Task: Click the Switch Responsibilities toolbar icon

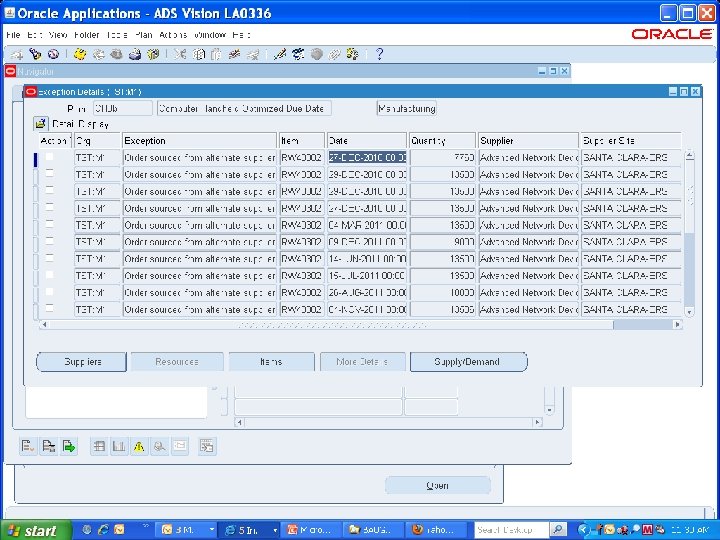Action: [116, 55]
